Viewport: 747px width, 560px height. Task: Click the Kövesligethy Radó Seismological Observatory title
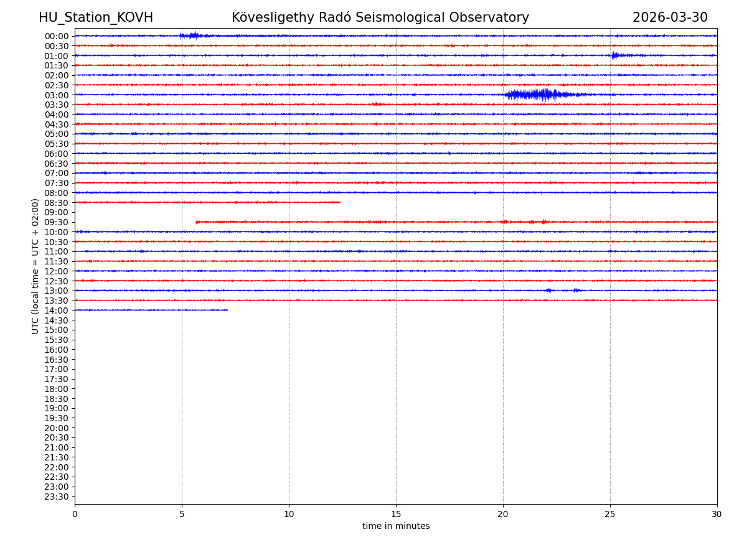pos(380,17)
